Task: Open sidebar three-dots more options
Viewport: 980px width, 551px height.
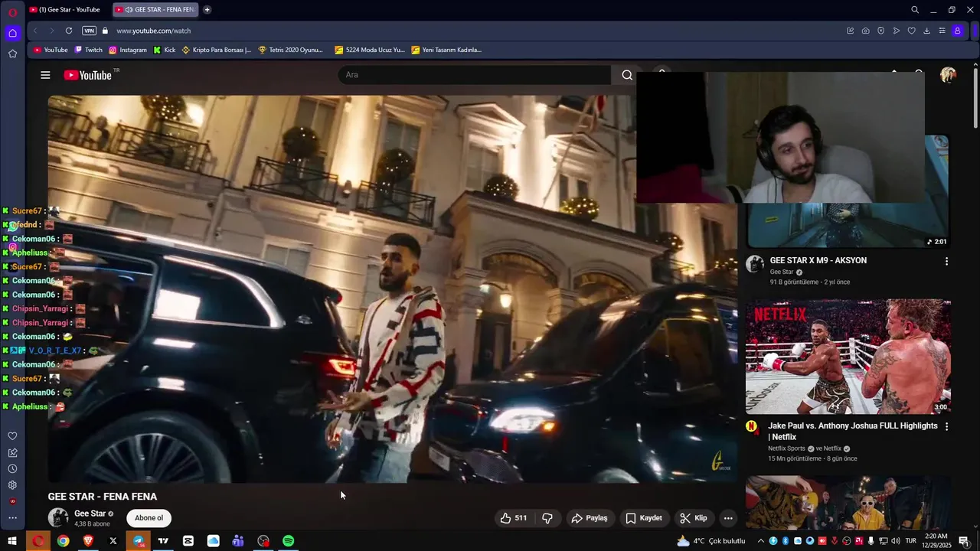Action: [x=12, y=518]
